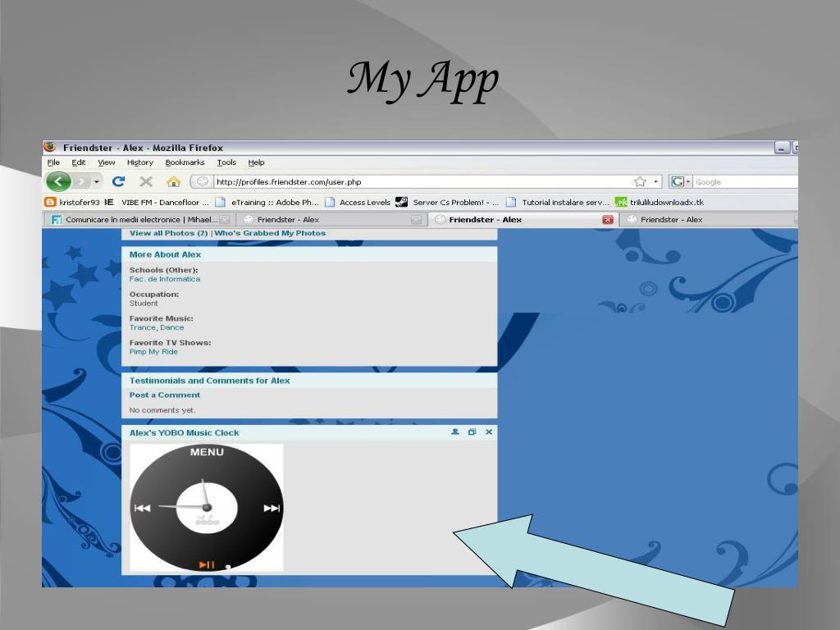This screenshot has height=630, width=840.
Task: Click the person icon on YOBO Music Clock
Action: coord(455,431)
